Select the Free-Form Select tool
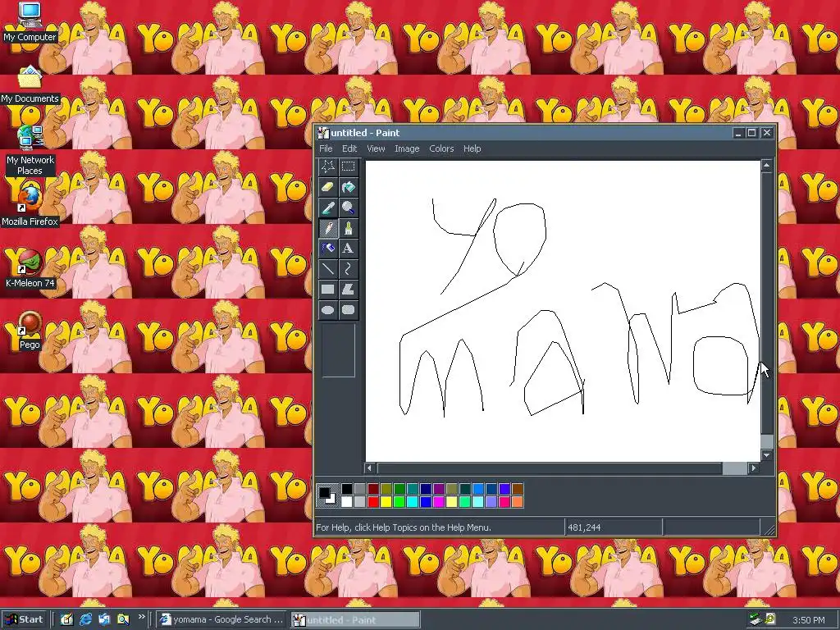The height and width of the screenshot is (630, 840). click(x=328, y=167)
